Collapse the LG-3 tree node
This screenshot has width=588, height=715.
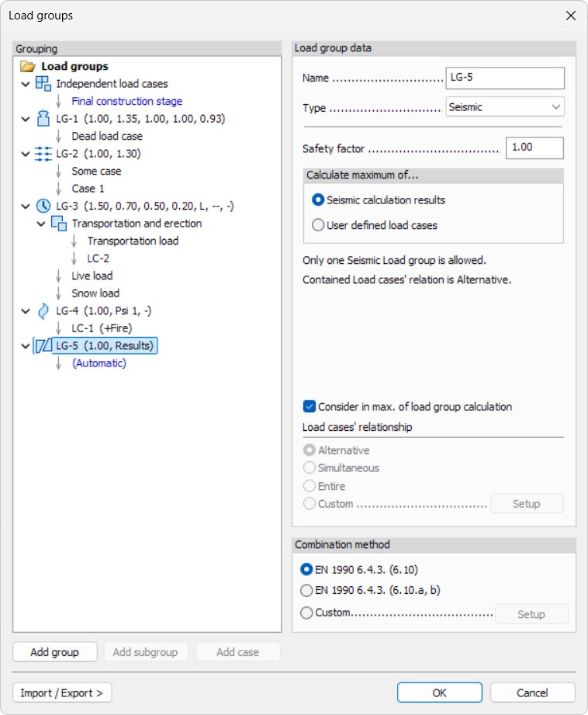25,207
